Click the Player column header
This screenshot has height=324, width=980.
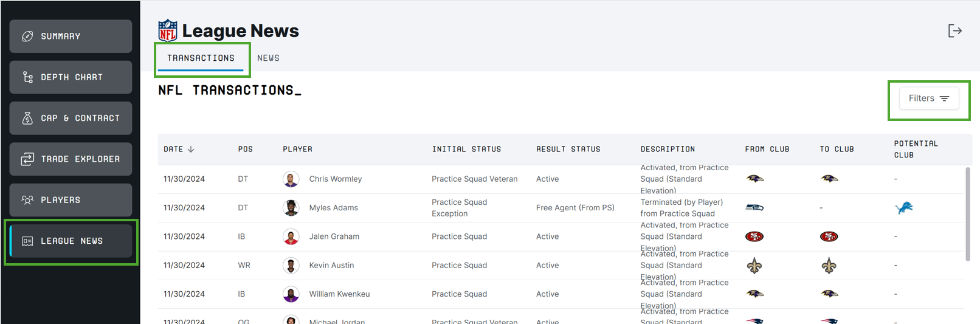point(297,150)
